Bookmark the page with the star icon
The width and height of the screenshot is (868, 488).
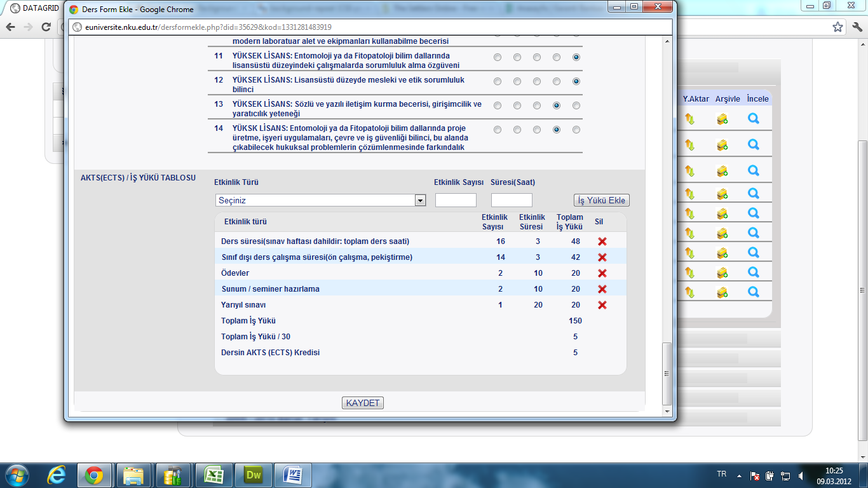838,27
